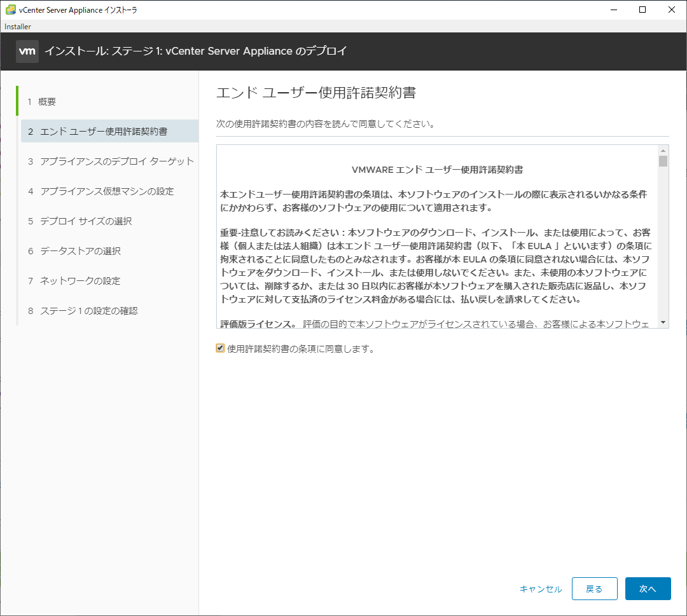Select step 2 エンド ユーザー使用許諾契約書
This screenshot has width=687, height=616.
tap(109, 131)
